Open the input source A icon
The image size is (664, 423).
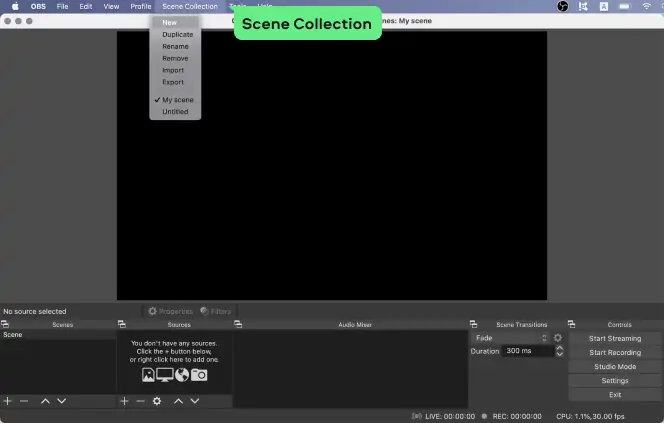[604, 6]
